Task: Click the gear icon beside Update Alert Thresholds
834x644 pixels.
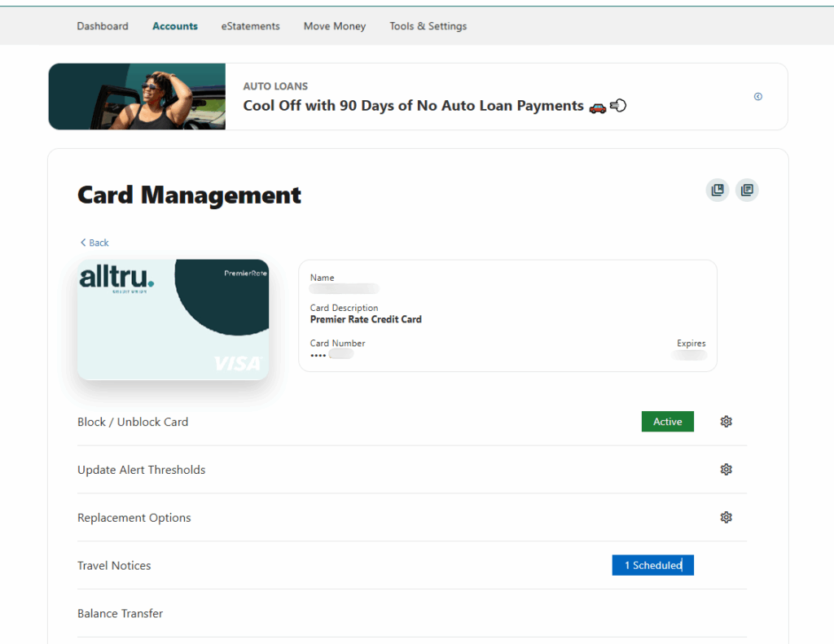Action: click(x=726, y=469)
